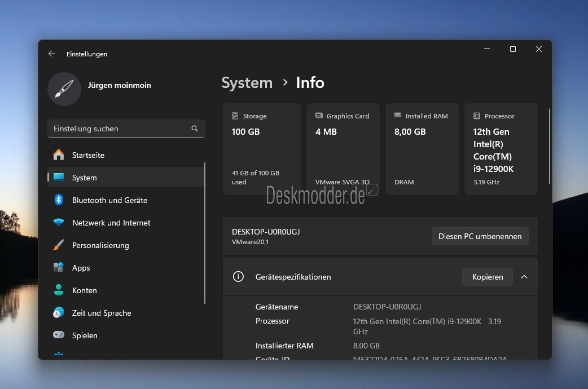Maximize the Einstellungen window
Viewport: 588px width, 389px height.
[x=512, y=49]
